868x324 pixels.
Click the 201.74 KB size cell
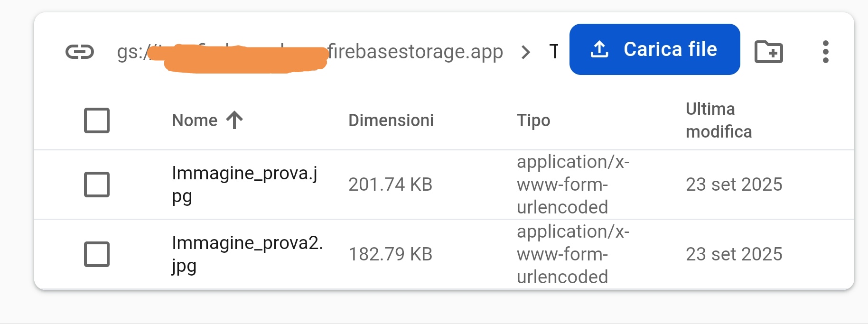click(390, 185)
